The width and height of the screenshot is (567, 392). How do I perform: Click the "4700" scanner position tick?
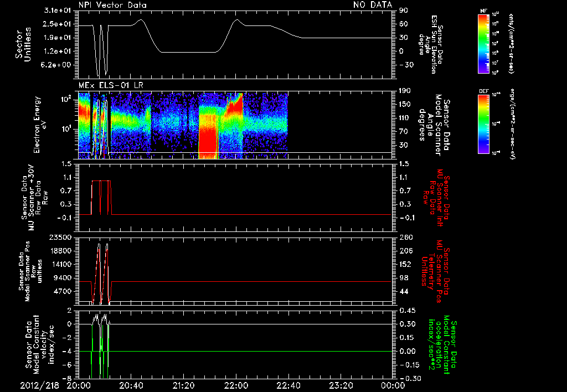point(62,291)
